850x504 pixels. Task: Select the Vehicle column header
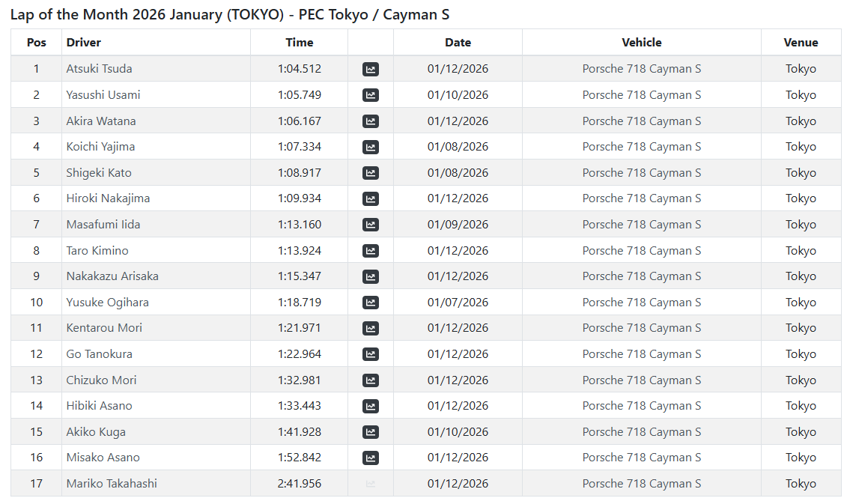(x=642, y=43)
